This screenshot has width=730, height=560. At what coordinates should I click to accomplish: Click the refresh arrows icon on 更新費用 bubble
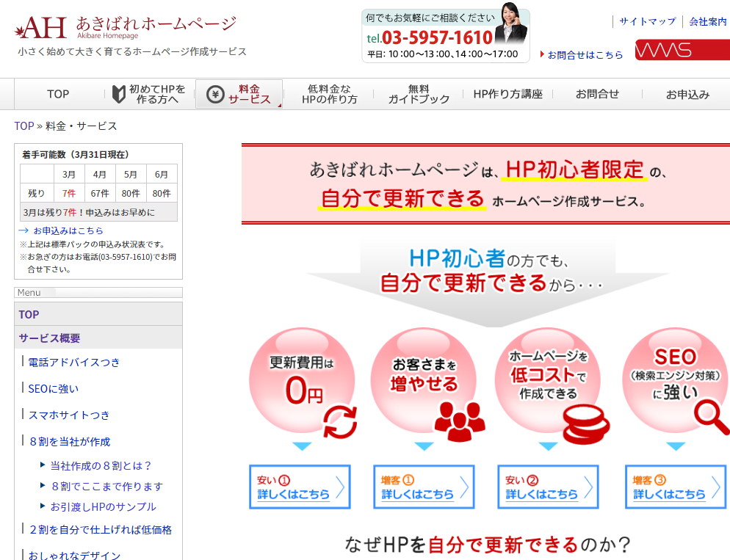pyautogui.click(x=340, y=422)
